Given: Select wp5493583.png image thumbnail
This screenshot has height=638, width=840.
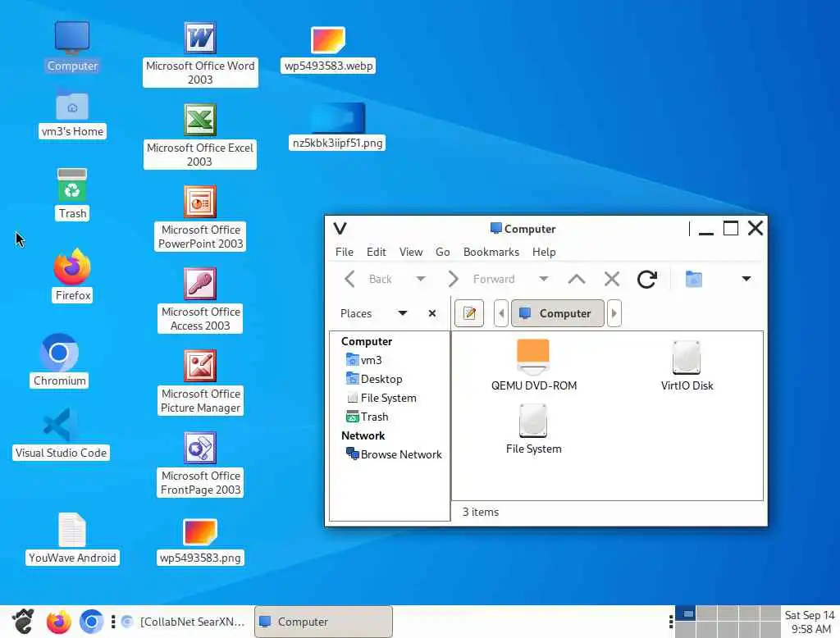Looking at the screenshot, I should point(200,541).
